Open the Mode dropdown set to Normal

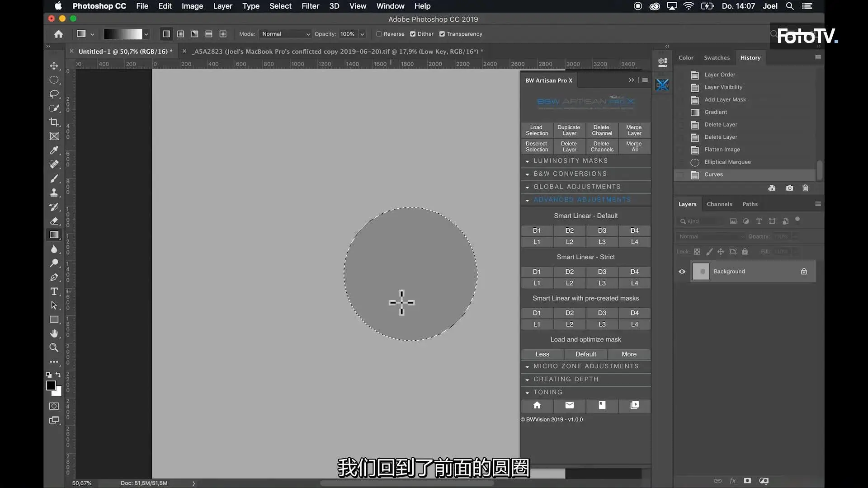click(286, 34)
